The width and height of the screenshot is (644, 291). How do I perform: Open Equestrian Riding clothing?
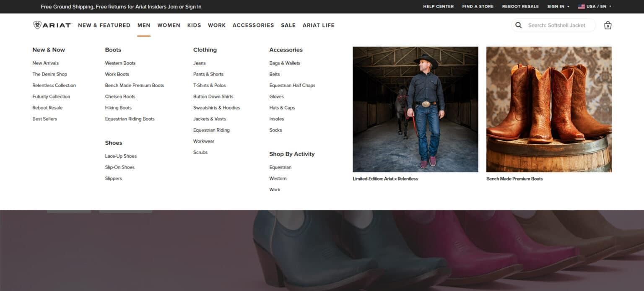pyautogui.click(x=211, y=130)
